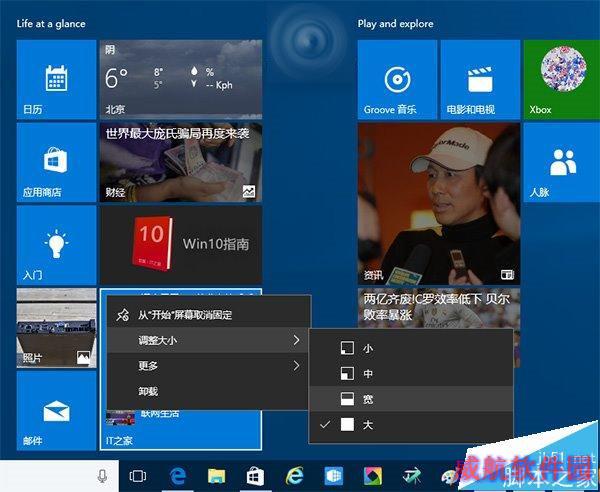Click the Cortana microphone icon

coord(102,476)
